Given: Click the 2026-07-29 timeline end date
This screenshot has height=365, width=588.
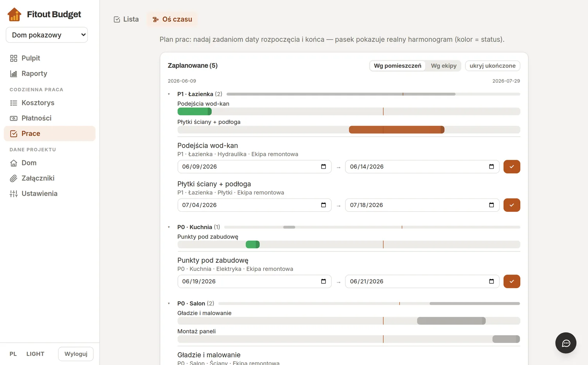Looking at the screenshot, I should click(x=506, y=81).
